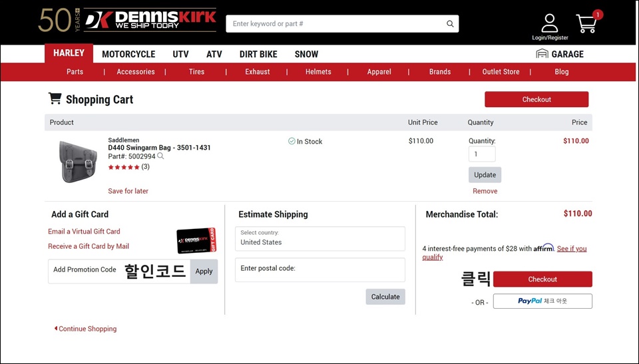Focus the Quantity input box

click(x=482, y=154)
